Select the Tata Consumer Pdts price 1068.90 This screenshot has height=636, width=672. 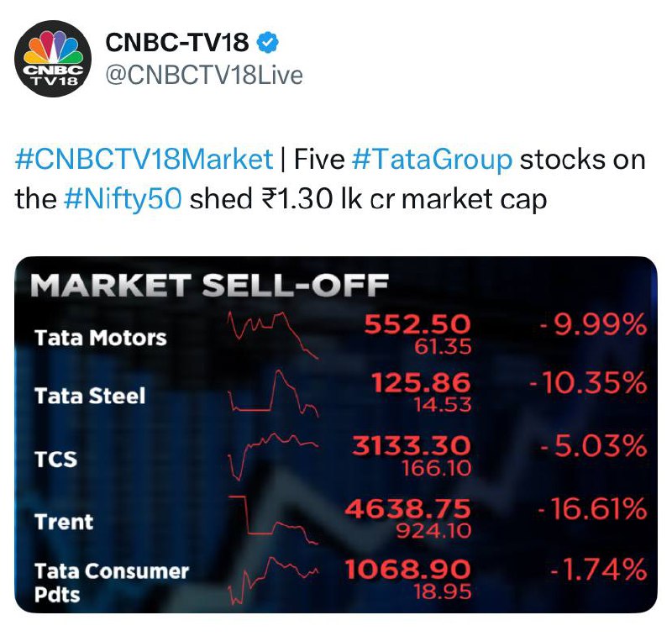click(x=408, y=570)
